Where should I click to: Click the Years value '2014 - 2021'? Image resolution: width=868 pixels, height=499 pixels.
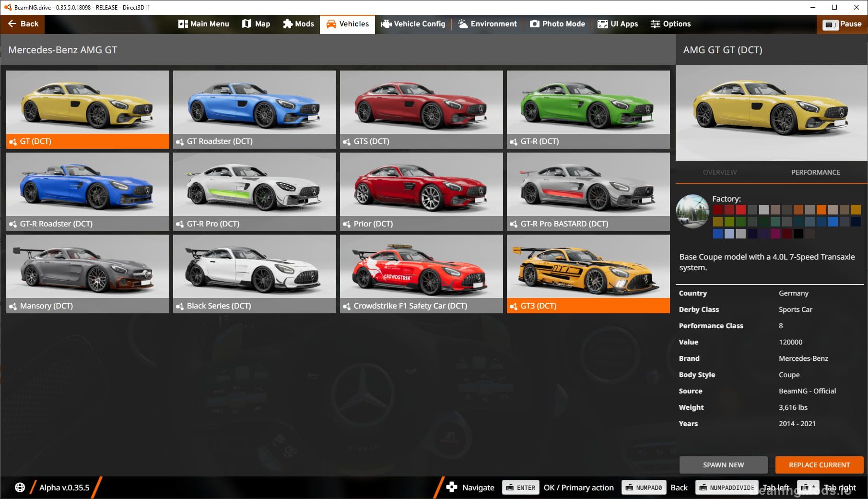click(x=797, y=424)
